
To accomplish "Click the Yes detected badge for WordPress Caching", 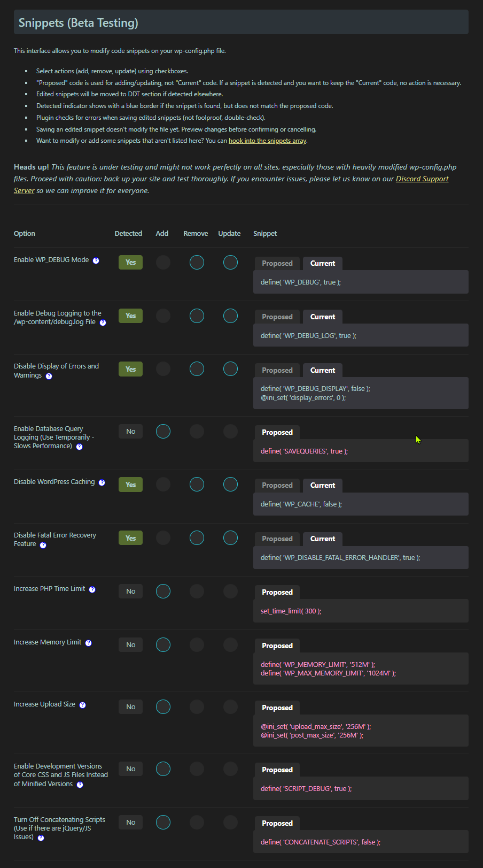I will click(130, 484).
